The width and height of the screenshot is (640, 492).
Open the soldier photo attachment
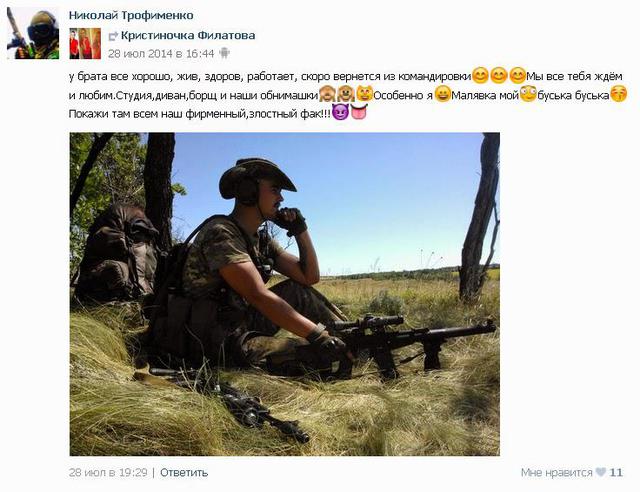[284, 294]
